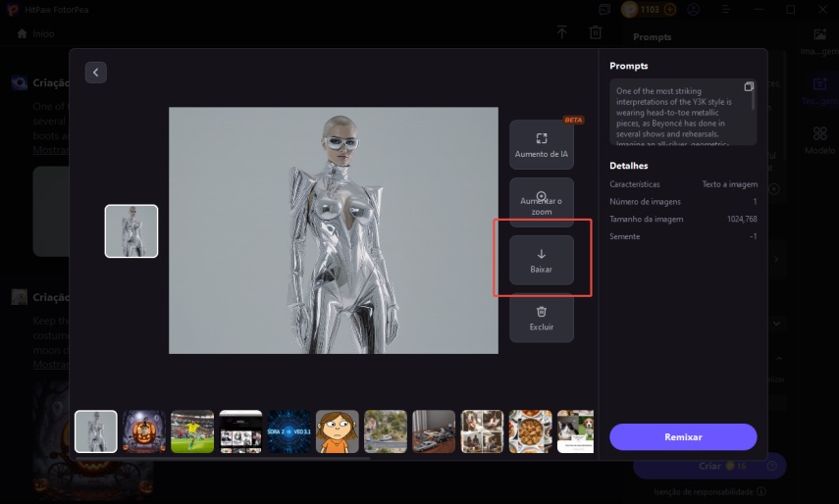Click the coin balance 1103 add button
Screen dimensions: 839x504
click(670, 10)
